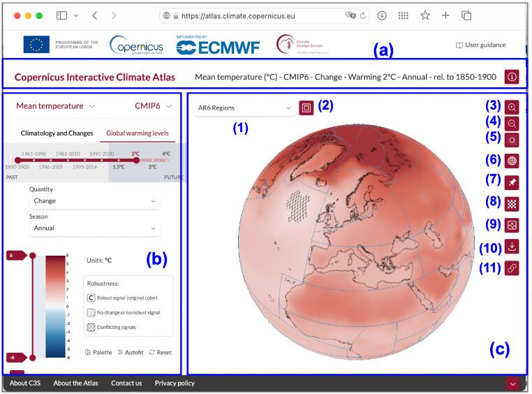The width and height of the screenshot is (532, 394).
Task: Click the hatched patch on the globe map
Action: [x=298, y=207]
